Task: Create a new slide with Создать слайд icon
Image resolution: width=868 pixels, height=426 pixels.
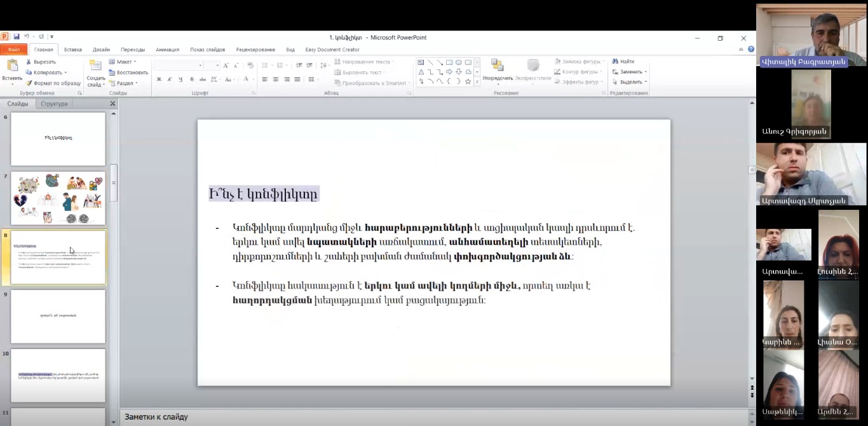Action: 95,65
